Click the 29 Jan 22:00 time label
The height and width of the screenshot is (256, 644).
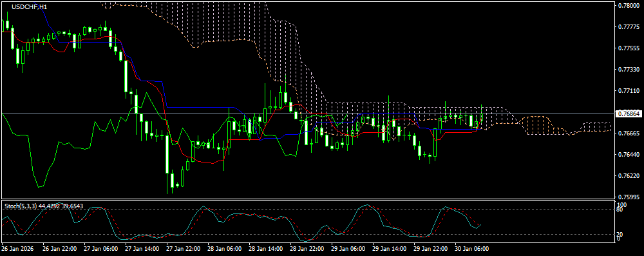[430, 249]
